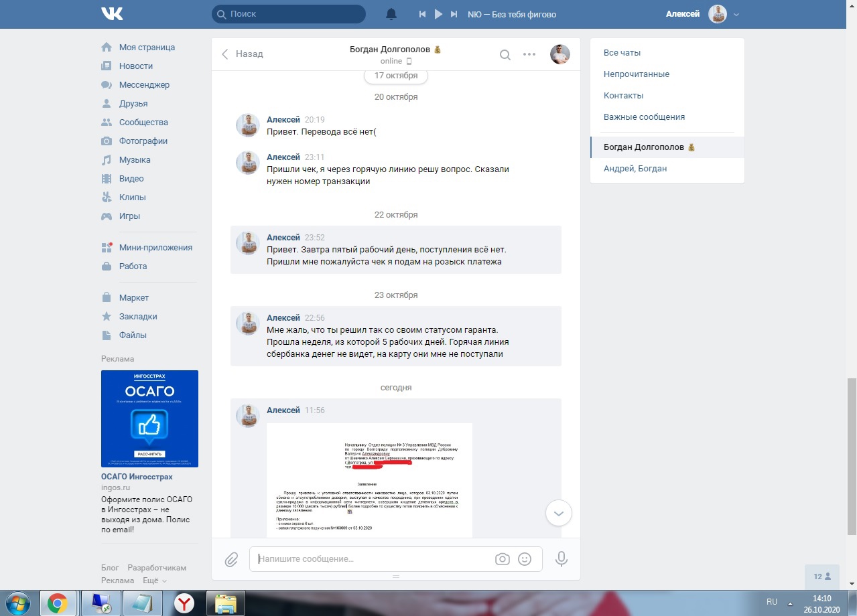
Task: Expand the Ещё footer menu
Action: point(154,581)
